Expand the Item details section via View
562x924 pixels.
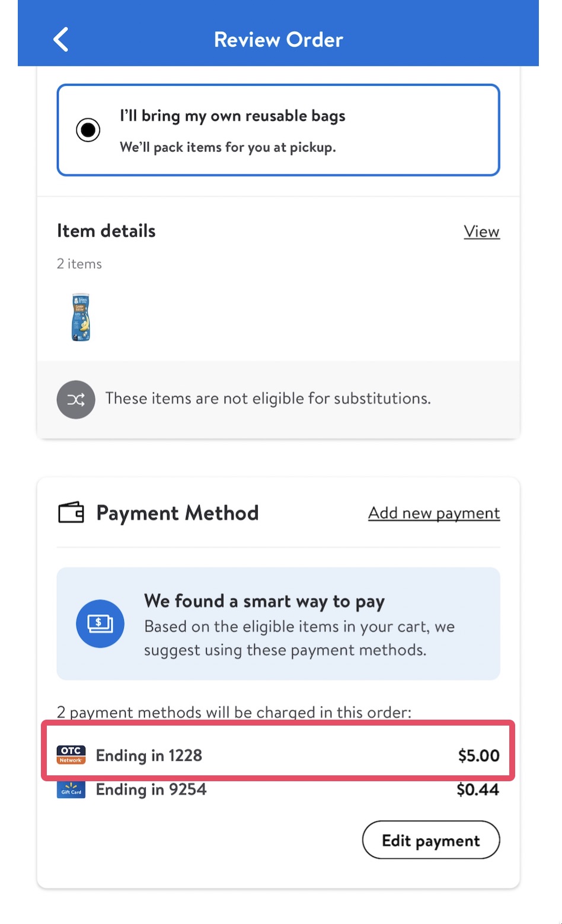481,232
